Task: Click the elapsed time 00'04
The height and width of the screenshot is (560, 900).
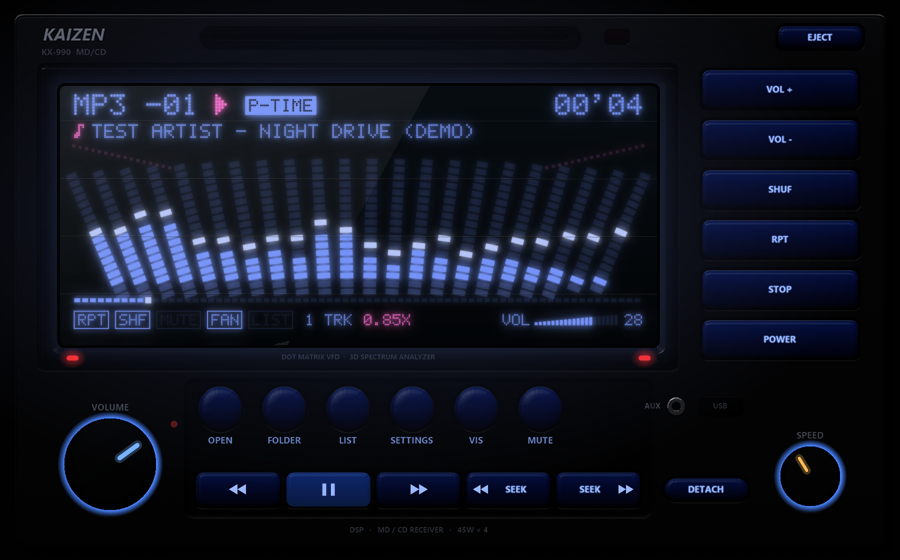Action: click(598, 105)
